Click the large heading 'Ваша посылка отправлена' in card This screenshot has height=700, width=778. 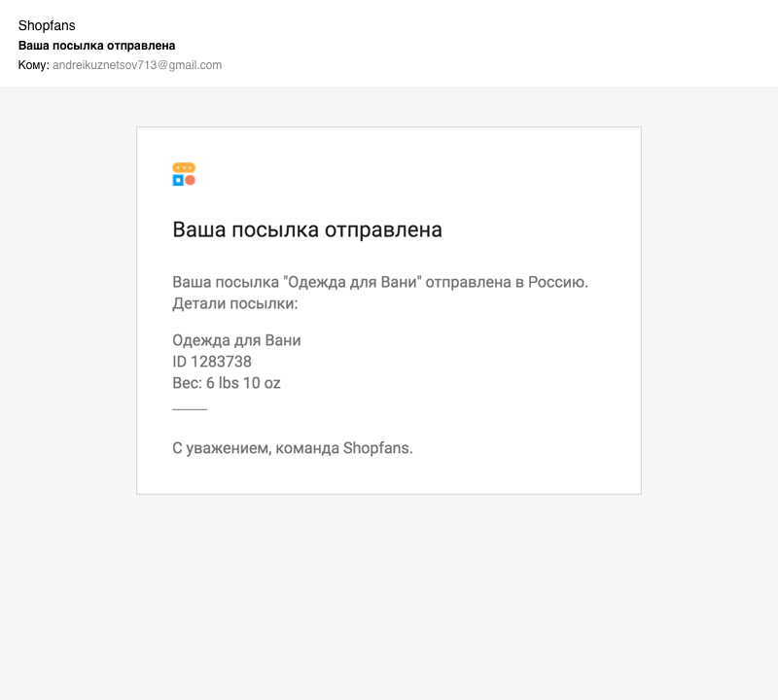point(307,230)
